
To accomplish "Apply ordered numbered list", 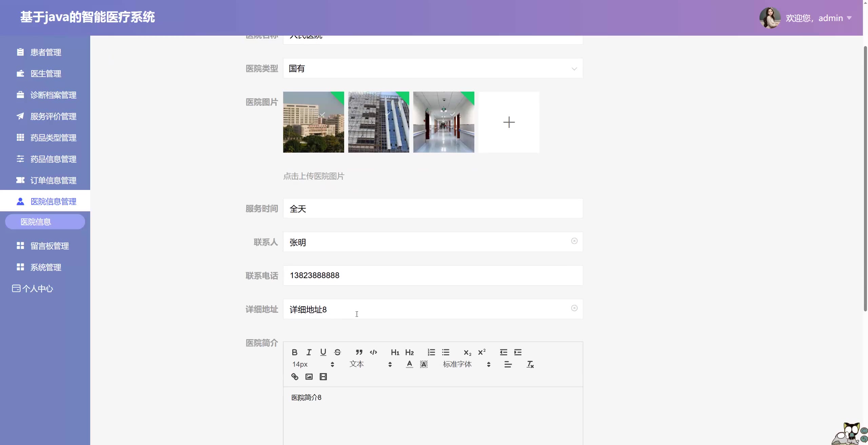I will (x=431, y=352).
